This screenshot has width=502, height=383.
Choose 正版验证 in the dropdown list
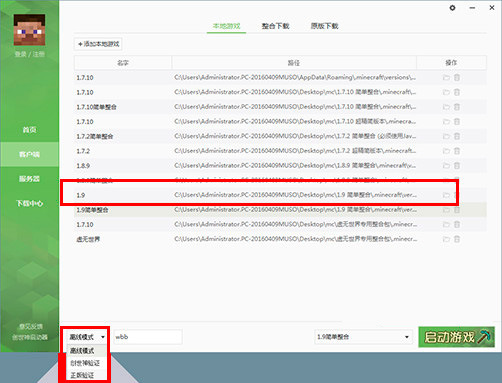(x=87, y=375)
